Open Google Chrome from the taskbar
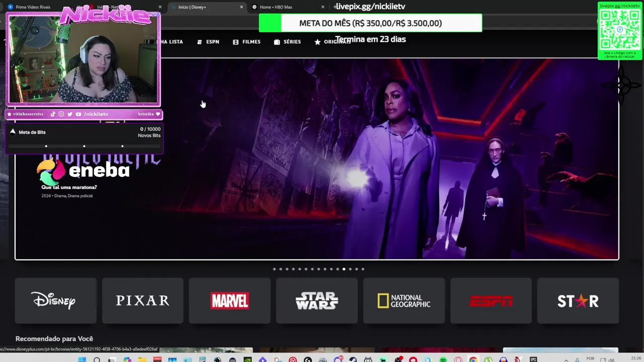Viewport: 644px width, 362px height. point(473,359)
